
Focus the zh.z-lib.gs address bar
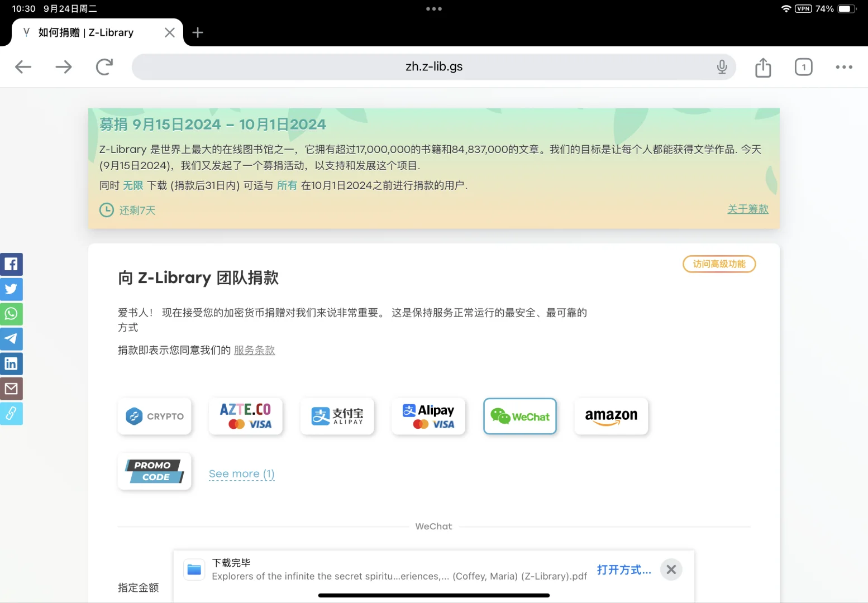point(433,67)
